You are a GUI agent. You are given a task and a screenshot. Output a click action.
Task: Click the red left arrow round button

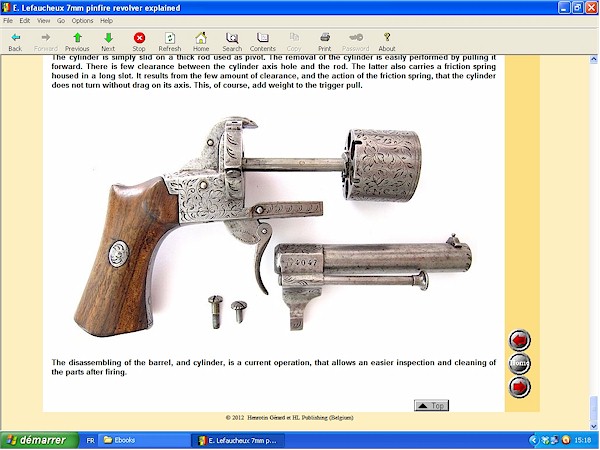(x=519, y=340)
